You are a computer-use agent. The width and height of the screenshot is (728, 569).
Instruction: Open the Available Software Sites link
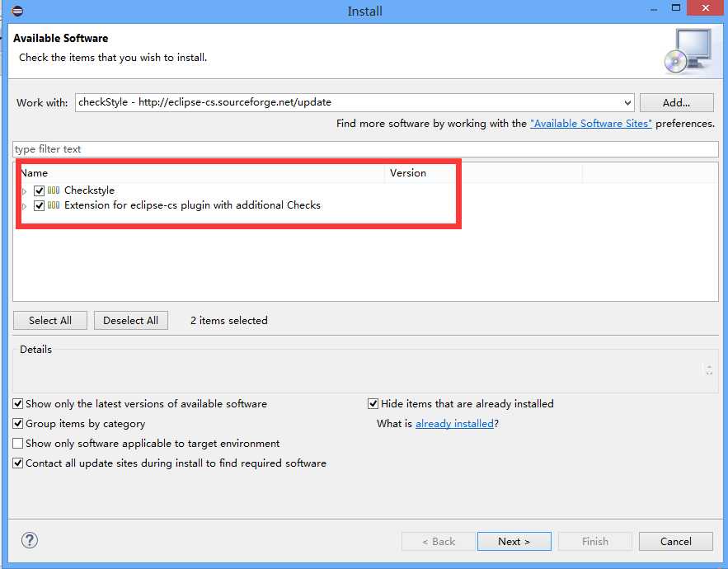click(x=591, y=124)
